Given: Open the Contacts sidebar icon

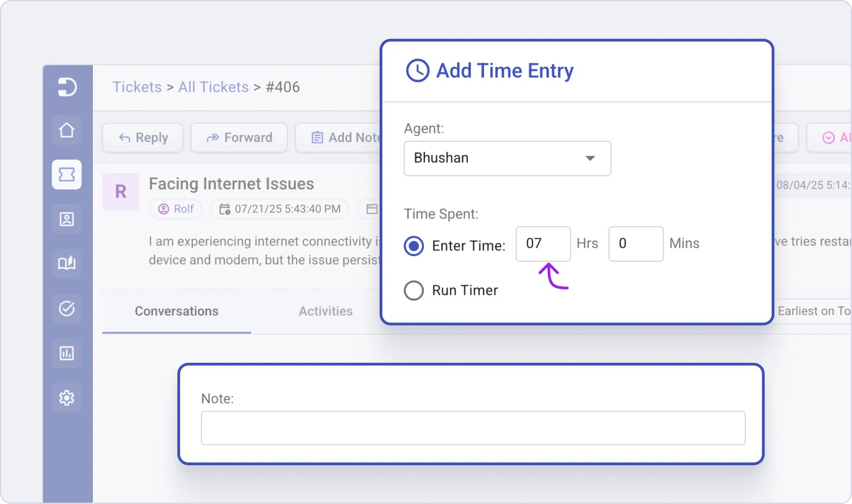Looking at the screenshot, I should click(x=67, y=219).
